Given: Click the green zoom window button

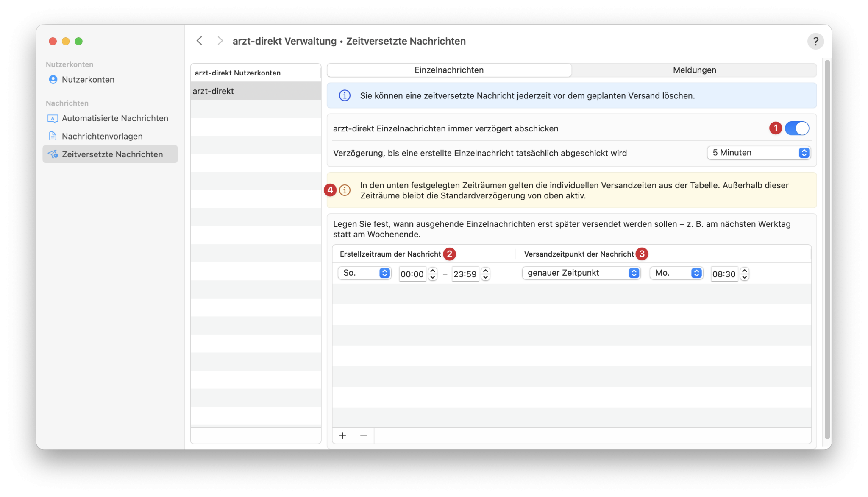Looking at the screenshot, I should tap(78, 41).
